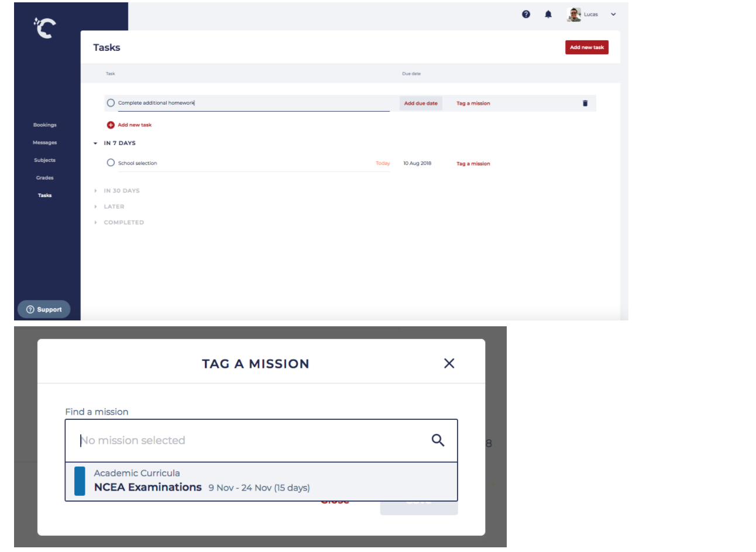Click Lucas's profile avatar
Screen dimensions: 756x552
pos(574,15)
